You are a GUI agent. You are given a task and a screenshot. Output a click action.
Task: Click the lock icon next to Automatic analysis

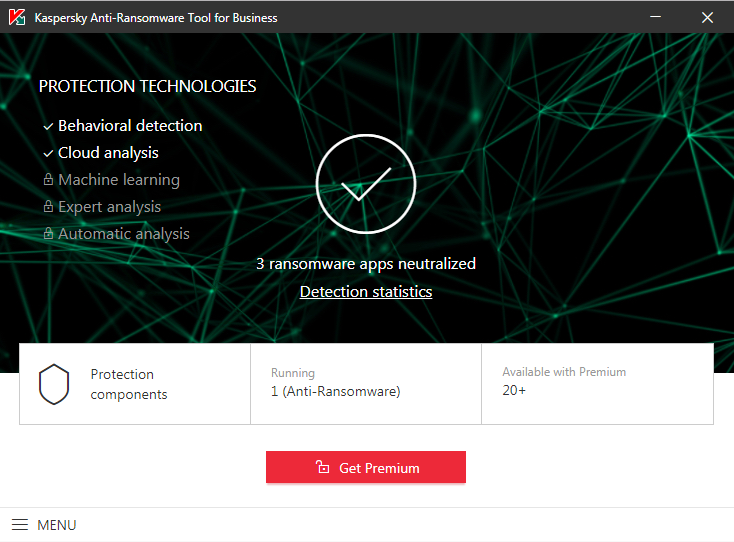coord(48,233)
